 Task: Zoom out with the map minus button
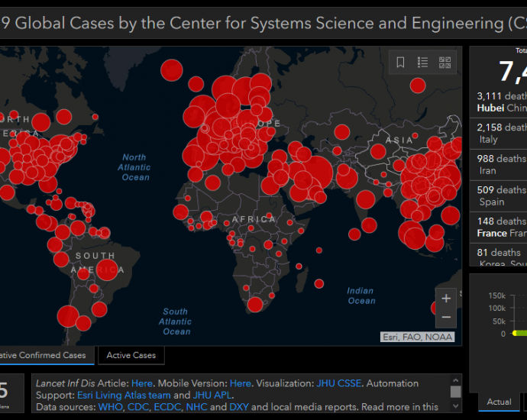pyautogui.click(x=446, y=317)
